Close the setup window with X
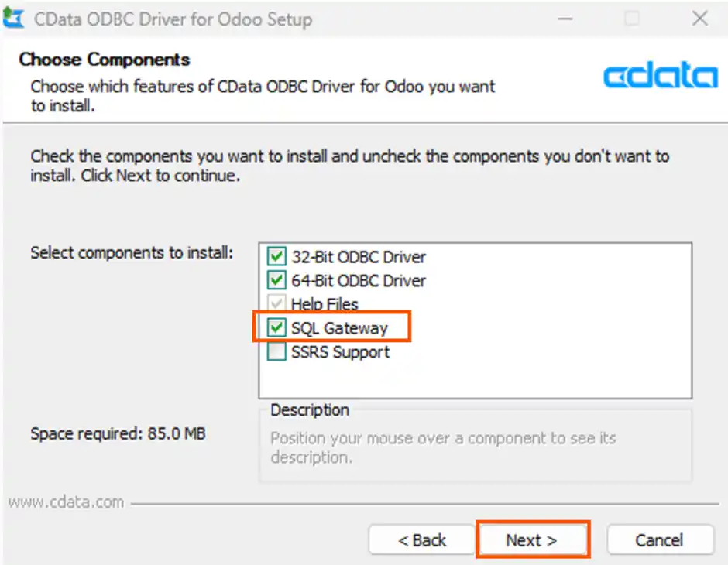 coord(699,19)
